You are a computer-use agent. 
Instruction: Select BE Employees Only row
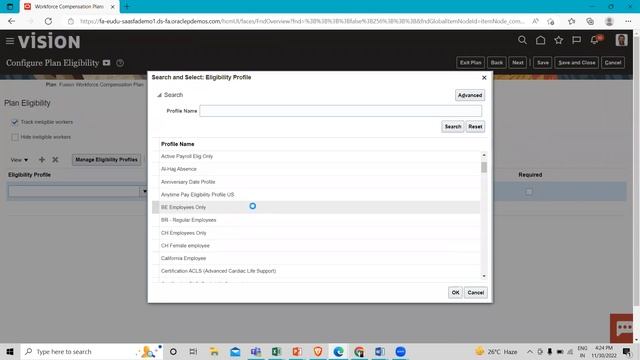point(316,207)
